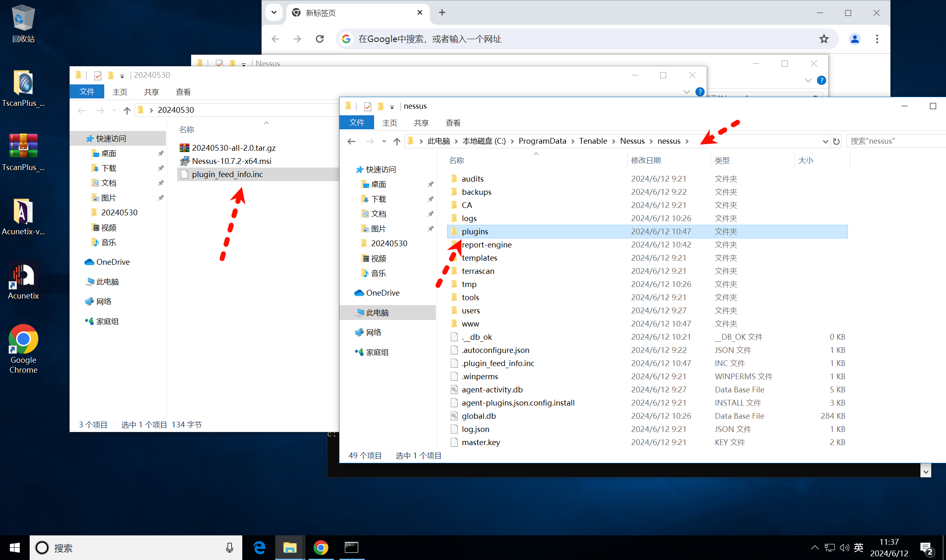This screenshot has height=560, width=946.
Task: Open the notification center icon
Action: [x=927, y=548]
